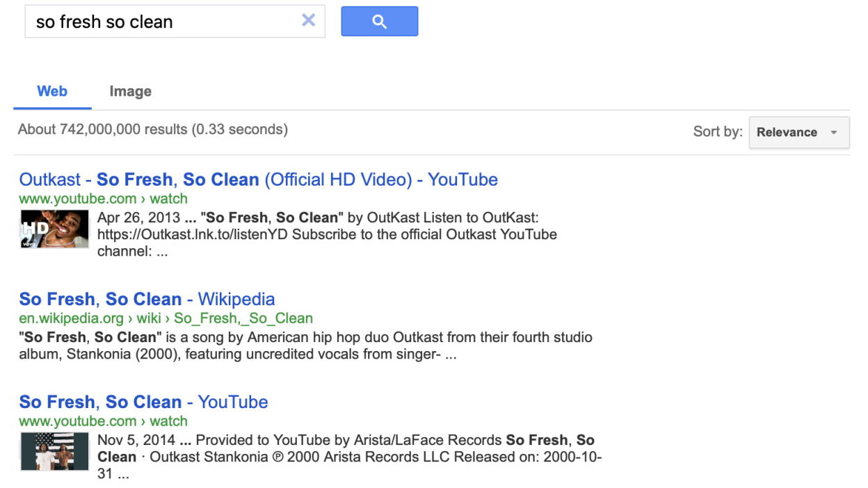Click the "About 742,000,000 results" count text

tap(152, 129)
